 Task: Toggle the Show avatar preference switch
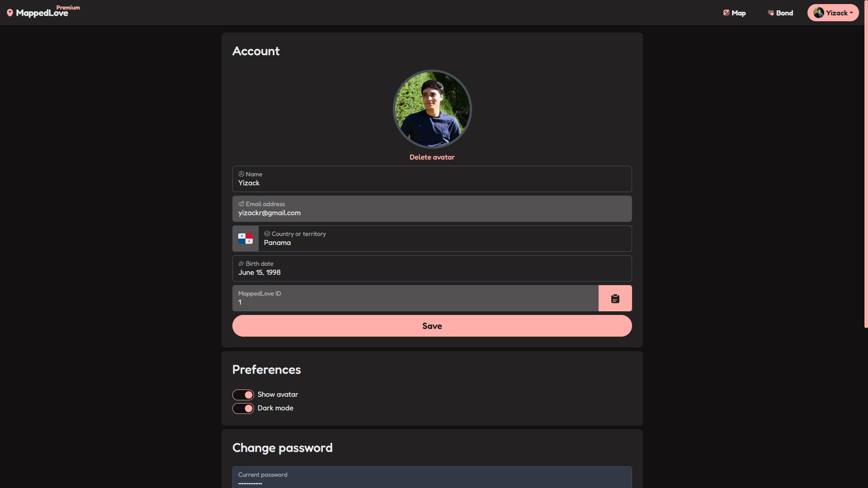243,394
